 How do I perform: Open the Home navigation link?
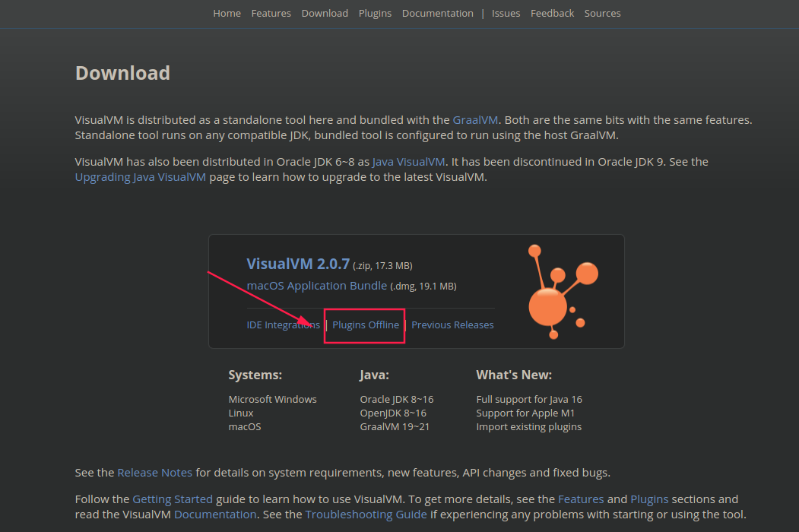tap(227, 13)
